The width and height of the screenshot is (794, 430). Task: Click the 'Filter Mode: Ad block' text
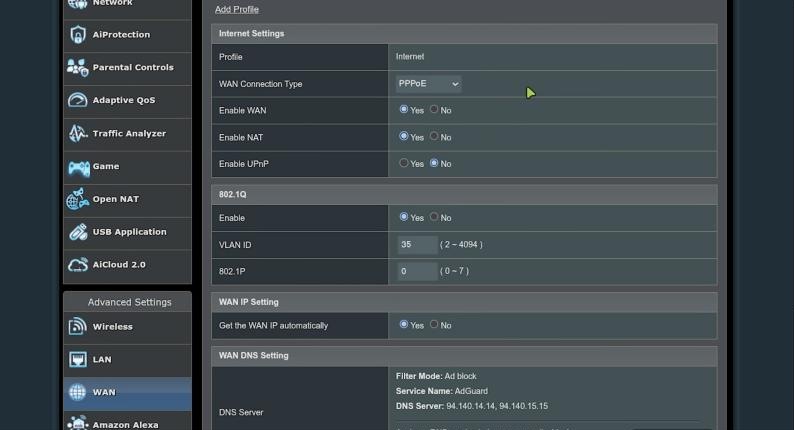click(436, 376)
